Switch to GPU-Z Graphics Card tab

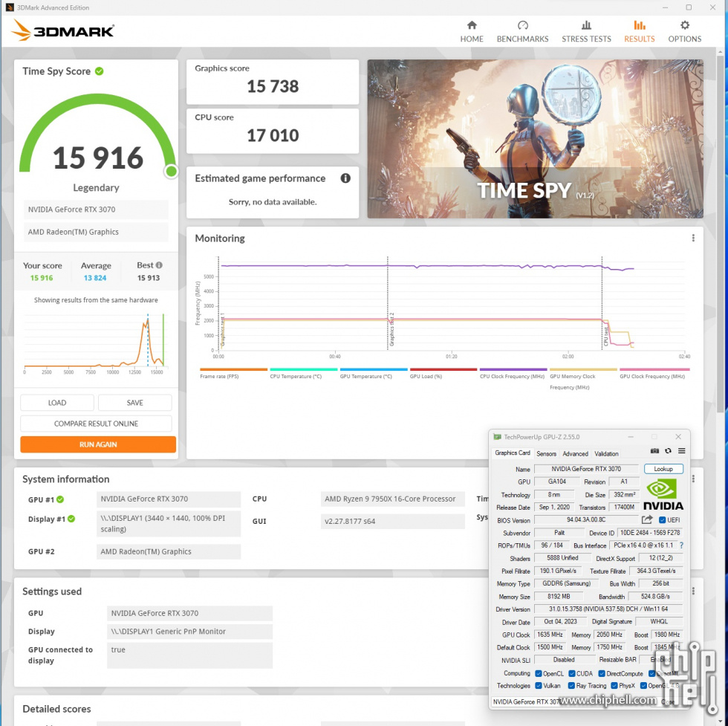[512, 453]
